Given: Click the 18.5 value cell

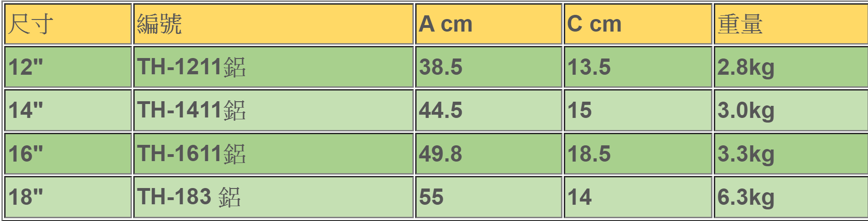Looking at the screenshot, I should [638, 154].
